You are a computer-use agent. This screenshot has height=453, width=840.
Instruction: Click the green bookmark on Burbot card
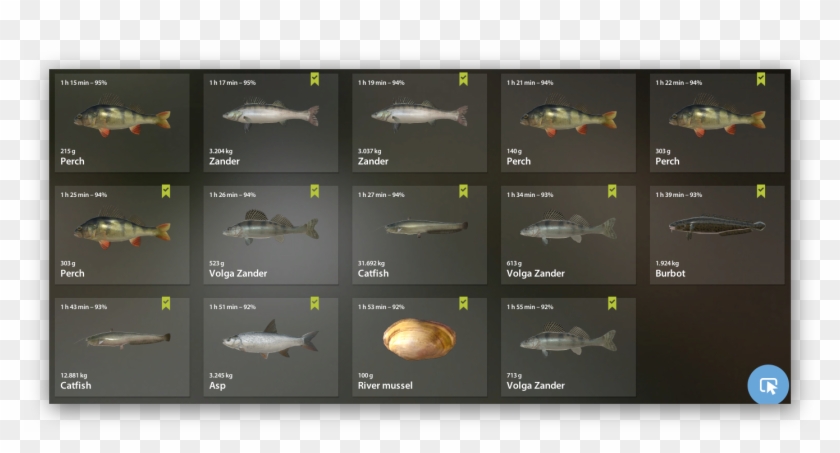tap(761, 191)
